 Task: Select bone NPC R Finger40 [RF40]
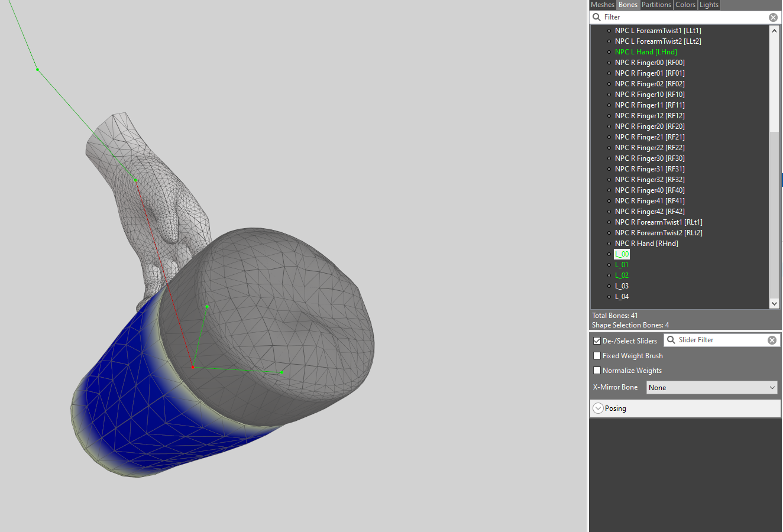650,190
